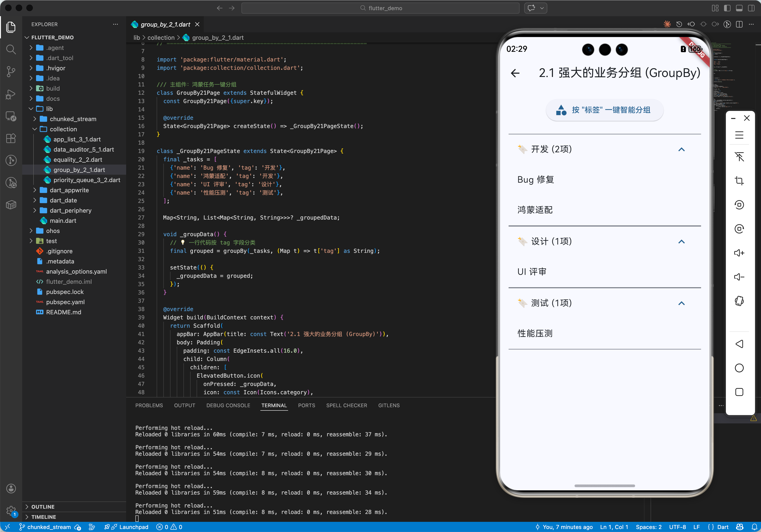This screenshot has width=761, height=532.
Task: Toggle the primary side bar layout icon
Action: pyautogui.click(x=727, y=8)
